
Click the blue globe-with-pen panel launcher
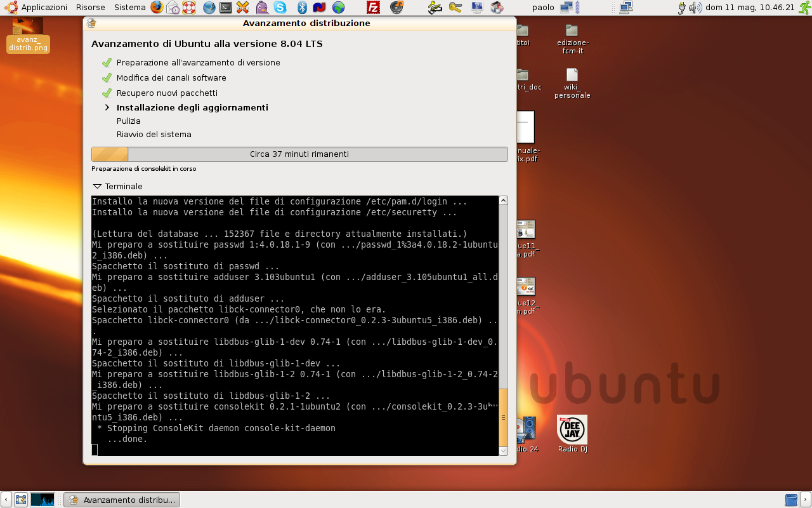coord(209,8)
